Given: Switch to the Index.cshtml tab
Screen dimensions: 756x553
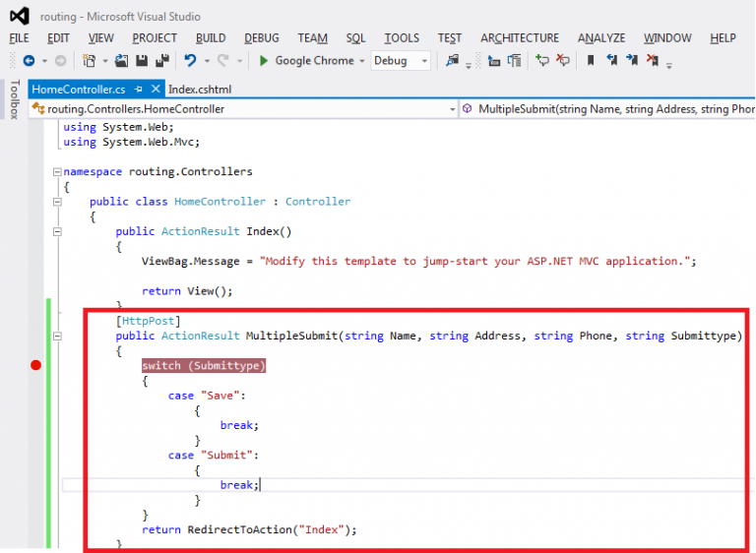Looking at the screenshot, I should pyautogui.click(x=200, y=90).
